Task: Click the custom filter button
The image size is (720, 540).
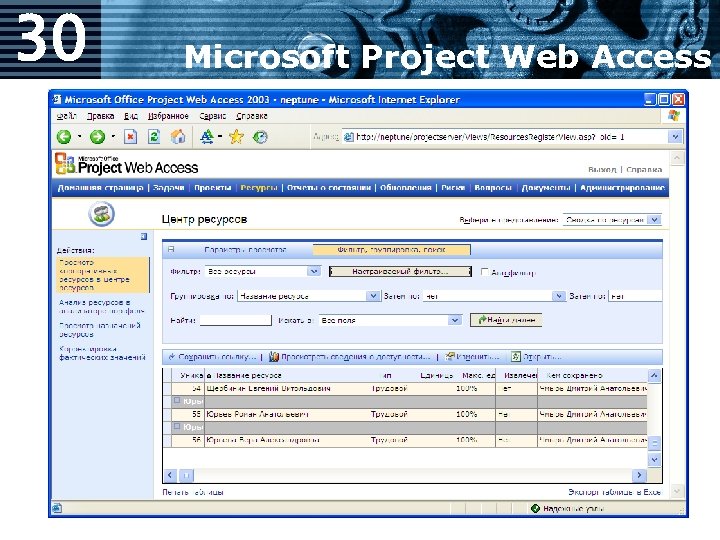Action: [x=400, y=271]
